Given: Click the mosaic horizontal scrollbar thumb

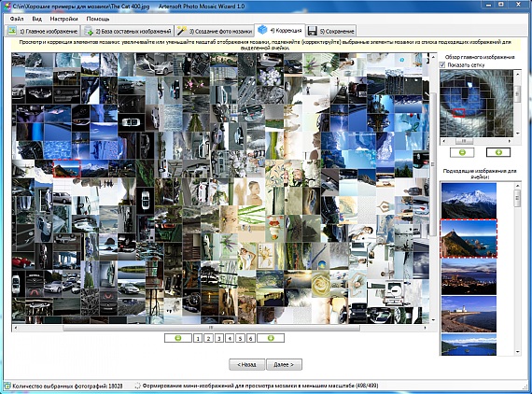Looking at the screenshot, I should [211, 328].
